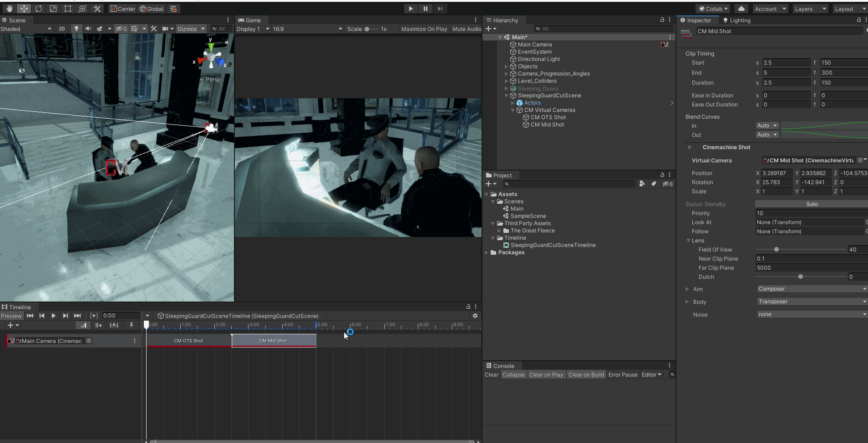
Task: Click the Field Of View slider handle
Action: point(777,250)
